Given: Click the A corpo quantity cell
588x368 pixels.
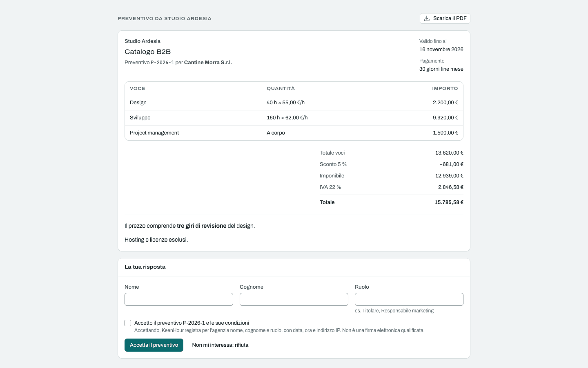Looking at the screenshot, I should (x=276, y=133).
